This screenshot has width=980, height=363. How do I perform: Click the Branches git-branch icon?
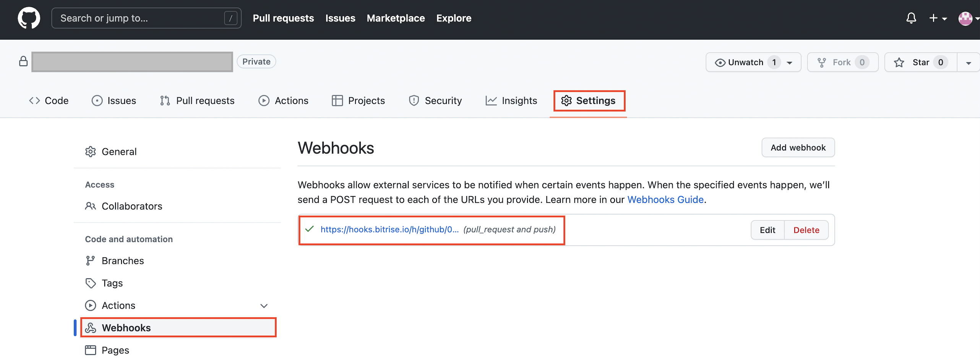click(x=91, y=261)
